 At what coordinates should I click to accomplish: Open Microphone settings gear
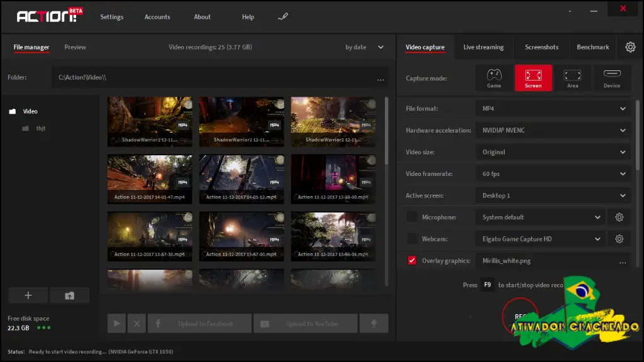pos(619,217)
